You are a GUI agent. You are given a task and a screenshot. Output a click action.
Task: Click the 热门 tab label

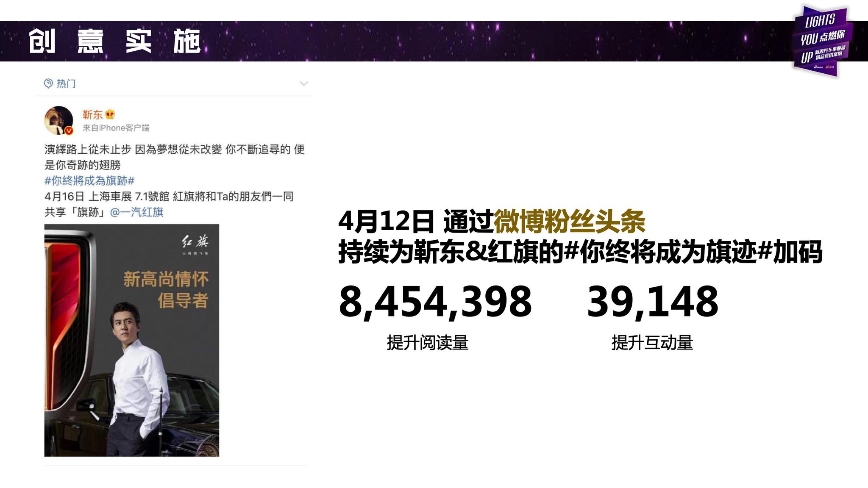click(66, 83)
